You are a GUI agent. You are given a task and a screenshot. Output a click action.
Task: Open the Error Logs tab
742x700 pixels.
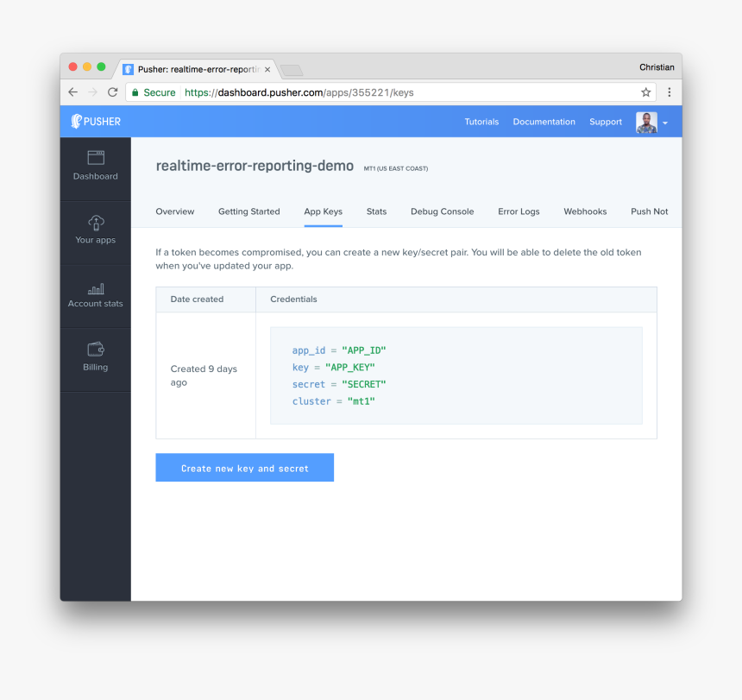coord(519,211)
